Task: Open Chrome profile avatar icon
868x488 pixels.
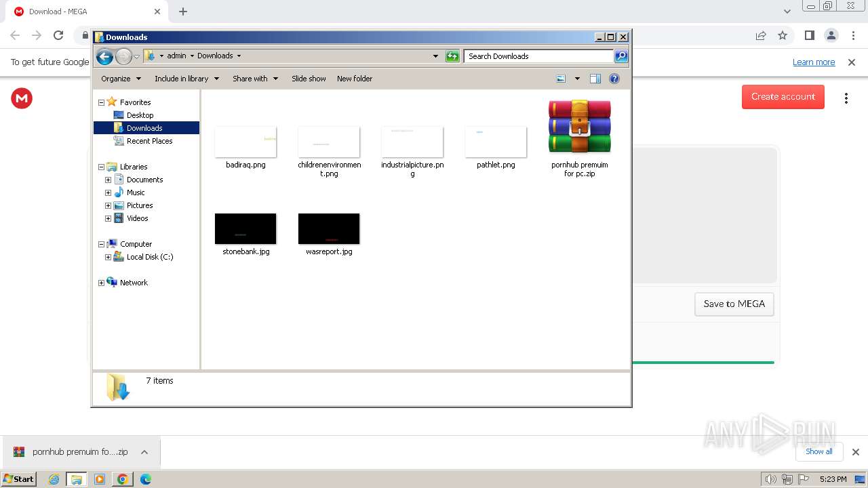Action: coord(831,35)
